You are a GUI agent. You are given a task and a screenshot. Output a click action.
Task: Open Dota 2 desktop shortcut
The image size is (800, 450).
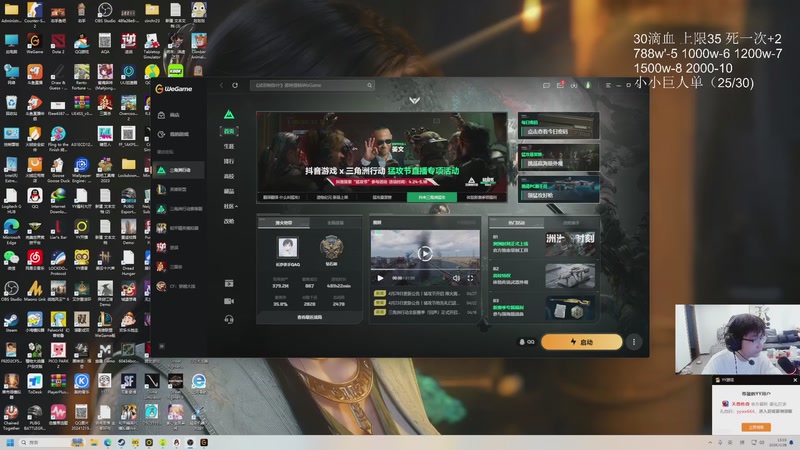58,43
